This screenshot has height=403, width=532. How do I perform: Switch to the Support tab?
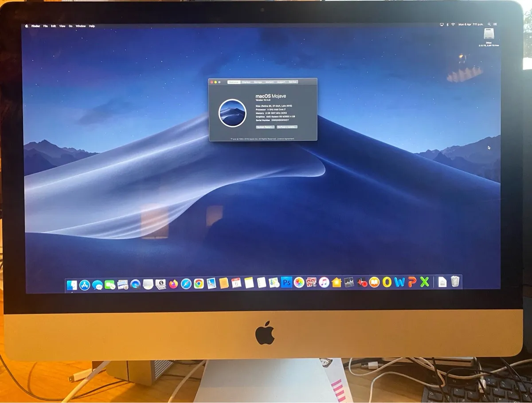coord(282,82)
